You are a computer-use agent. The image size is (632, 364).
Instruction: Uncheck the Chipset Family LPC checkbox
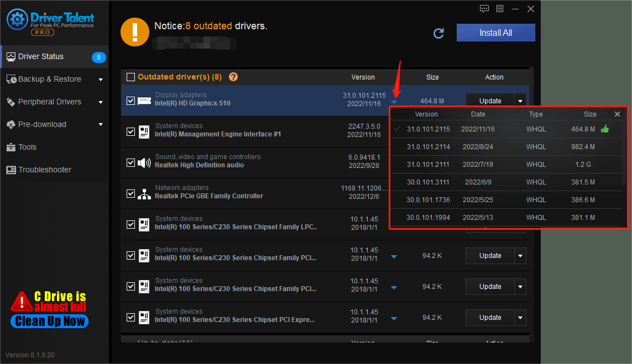coord(130,225)
